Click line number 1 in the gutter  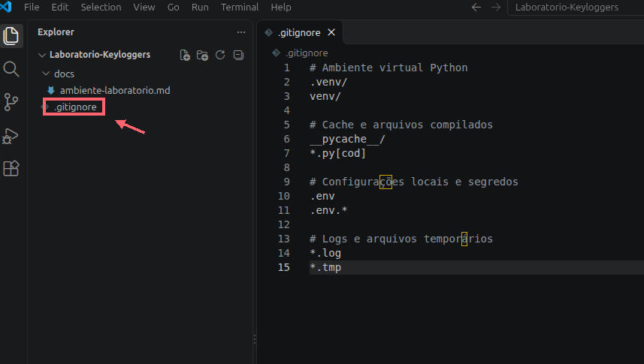286,68
